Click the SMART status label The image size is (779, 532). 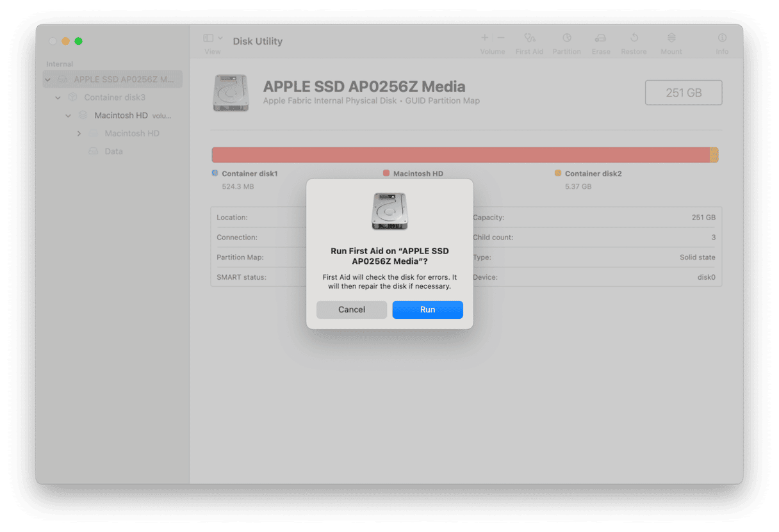pyautogui.click(x=242, y=277)
